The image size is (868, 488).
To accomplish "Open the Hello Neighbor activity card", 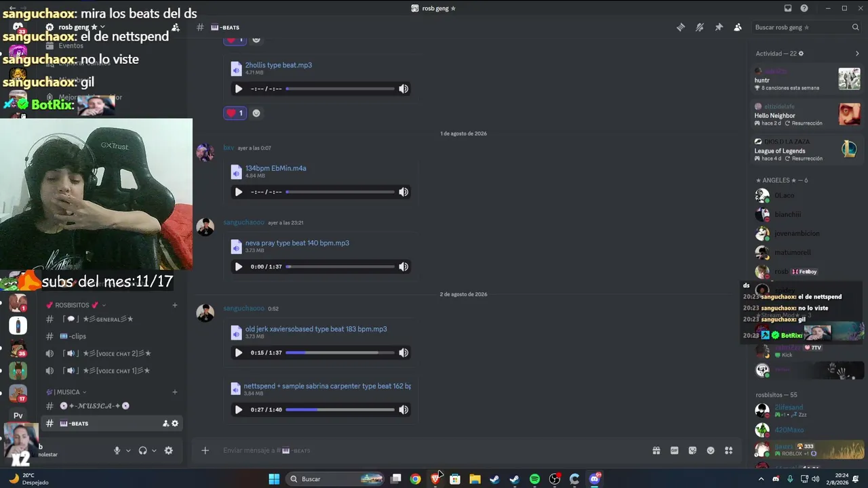I will pos(807,115).
